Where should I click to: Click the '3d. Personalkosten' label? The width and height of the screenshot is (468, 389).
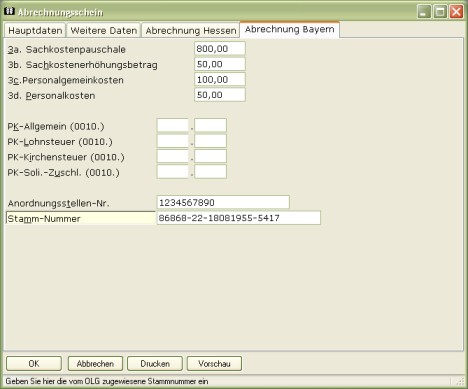pyautogui.click(x=51, y=96)
